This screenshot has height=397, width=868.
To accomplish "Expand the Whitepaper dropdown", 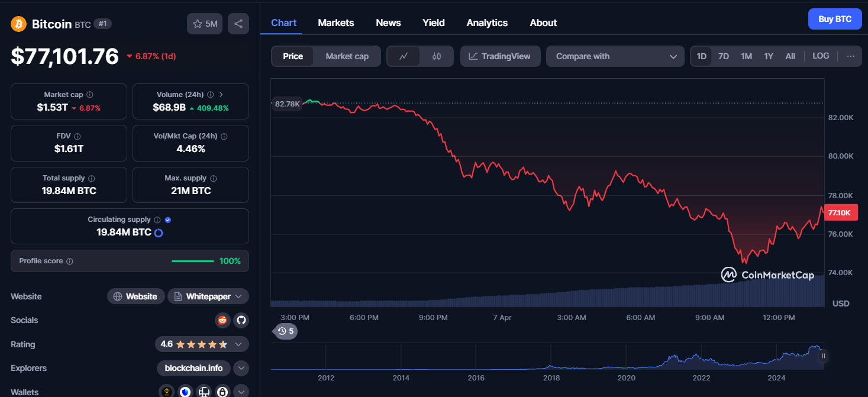I will [208, 296].
